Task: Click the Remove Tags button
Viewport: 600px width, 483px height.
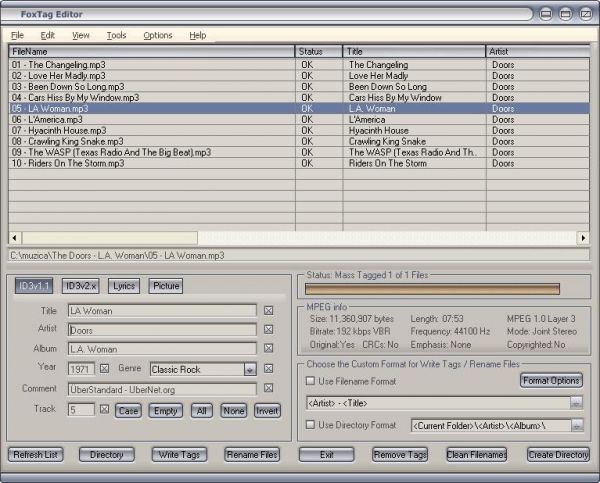Action: 400,455
